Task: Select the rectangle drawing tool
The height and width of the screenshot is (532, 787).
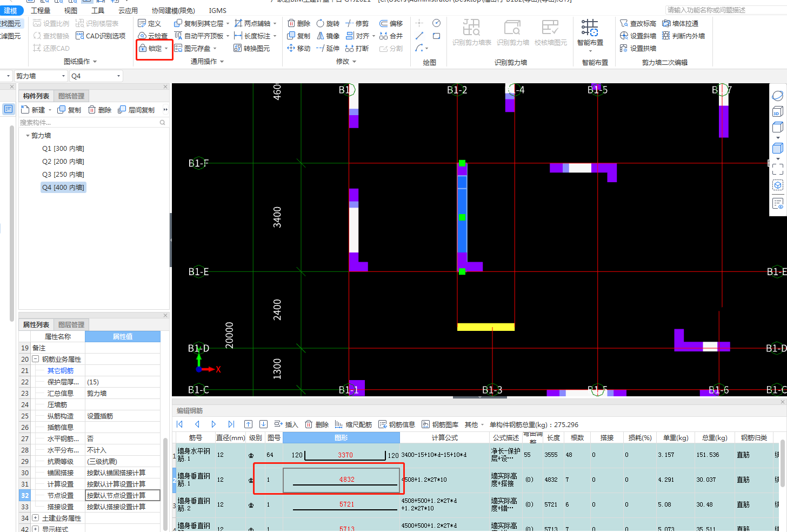Action: click(x=436, y=36)
